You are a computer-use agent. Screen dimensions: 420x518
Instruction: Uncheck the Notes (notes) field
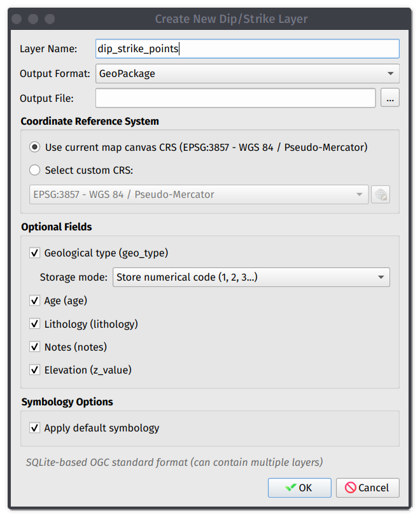pyautogui.click(x=34, y=346)
